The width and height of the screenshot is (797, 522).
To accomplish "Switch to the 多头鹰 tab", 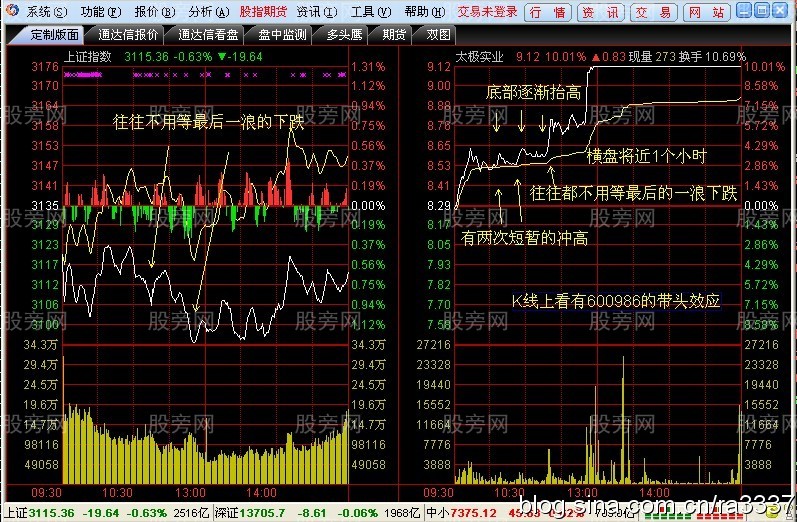I will (344, 35).
